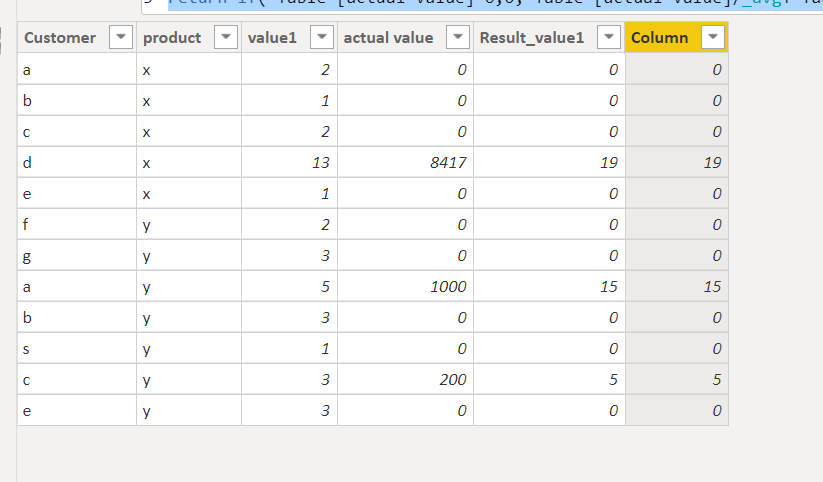Click the Customer cell 'd'
Viewport: 823px width, 482px height.
coord(77,163)
